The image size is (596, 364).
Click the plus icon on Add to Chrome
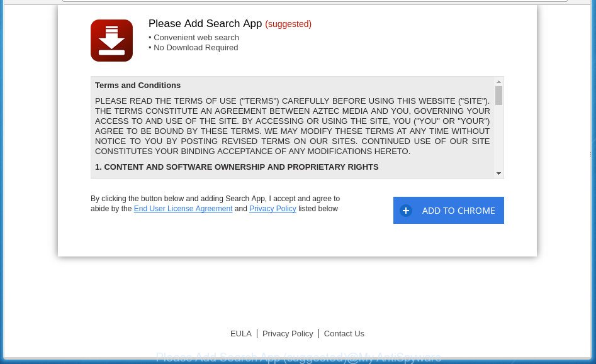point(406,210)
